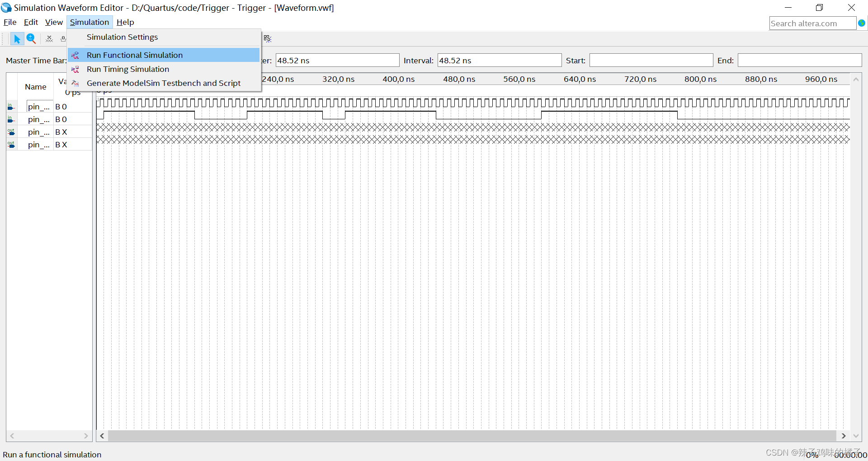This screenshot has width=868, height=461.
Task: Click the Master Time Bar label
Action: pyautogui.click(x=36, y=61)
